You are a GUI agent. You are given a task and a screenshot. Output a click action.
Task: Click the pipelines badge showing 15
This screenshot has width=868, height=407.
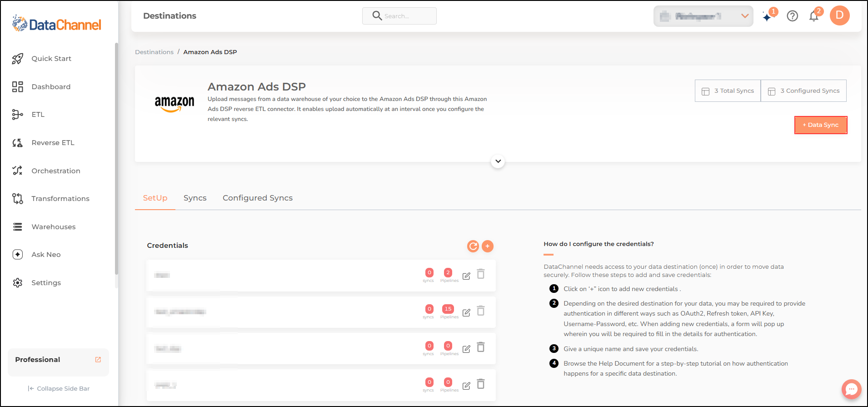pyautogui.click(x=448, y=309)
